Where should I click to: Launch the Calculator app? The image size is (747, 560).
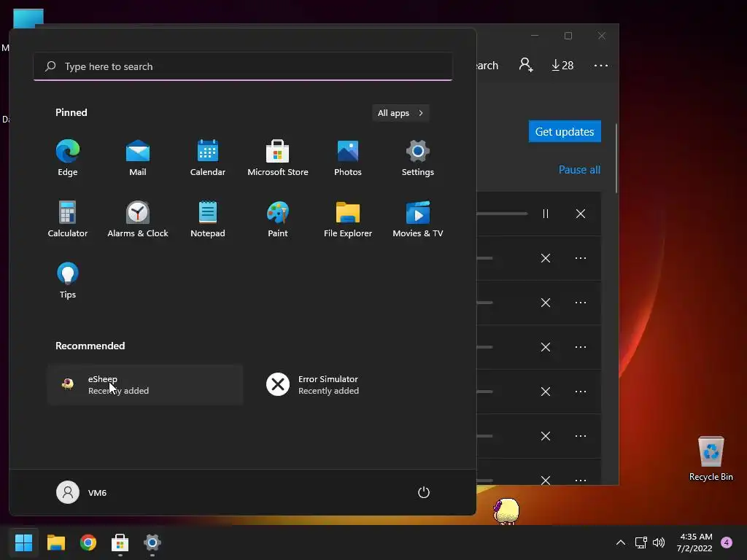pyautogui.click(x=68, y=219)
